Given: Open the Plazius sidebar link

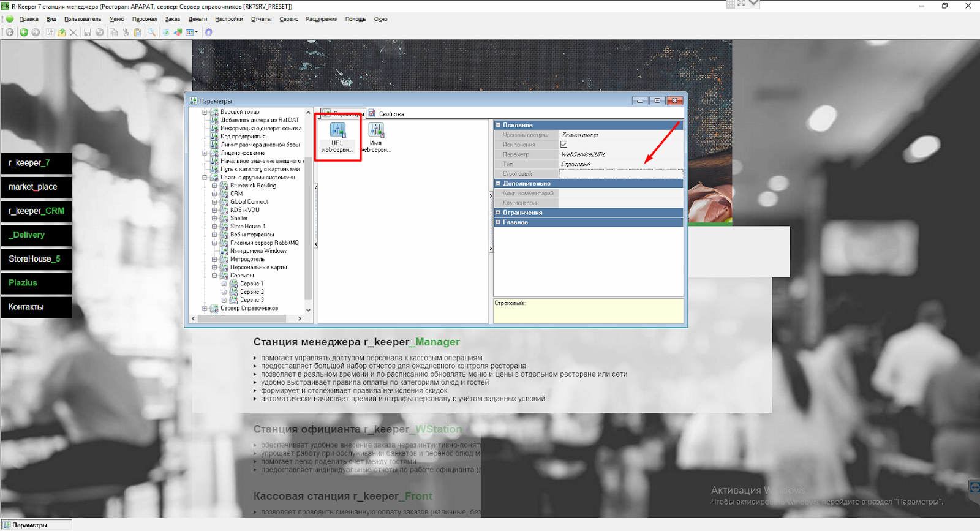Looking at the screenshot, I should (x=36, y=282).
